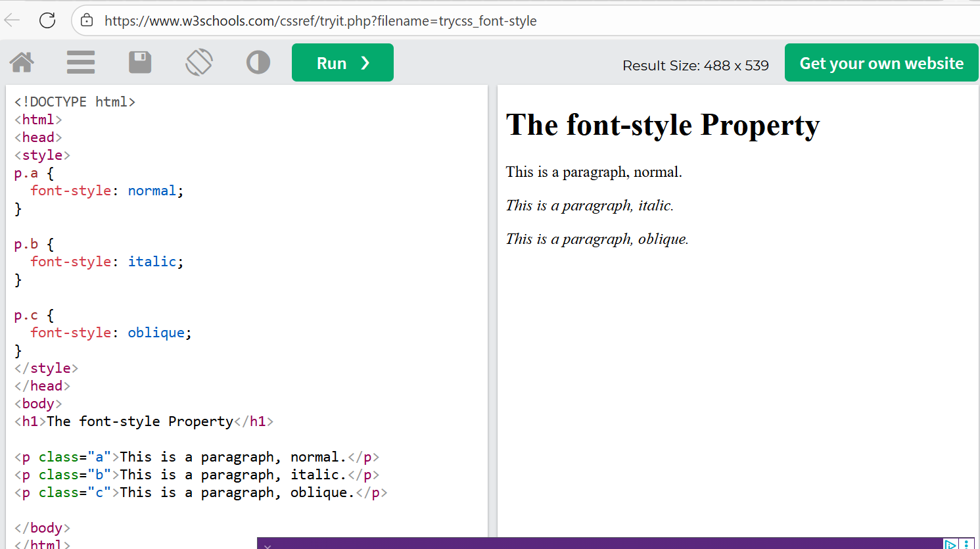The width and height of the screenshot is (980, 549).
Task: Click Get your own website button
Action: point(881,63)
